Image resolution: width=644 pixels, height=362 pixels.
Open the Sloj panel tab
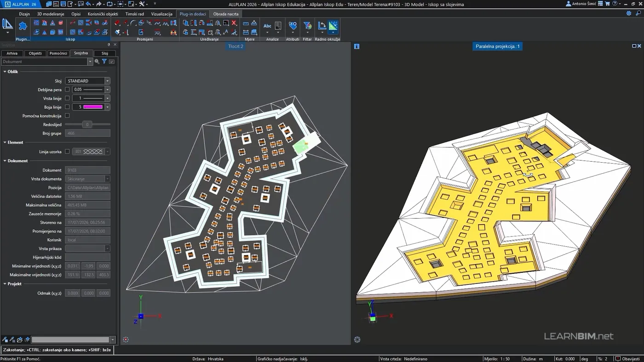coord(105,53)
